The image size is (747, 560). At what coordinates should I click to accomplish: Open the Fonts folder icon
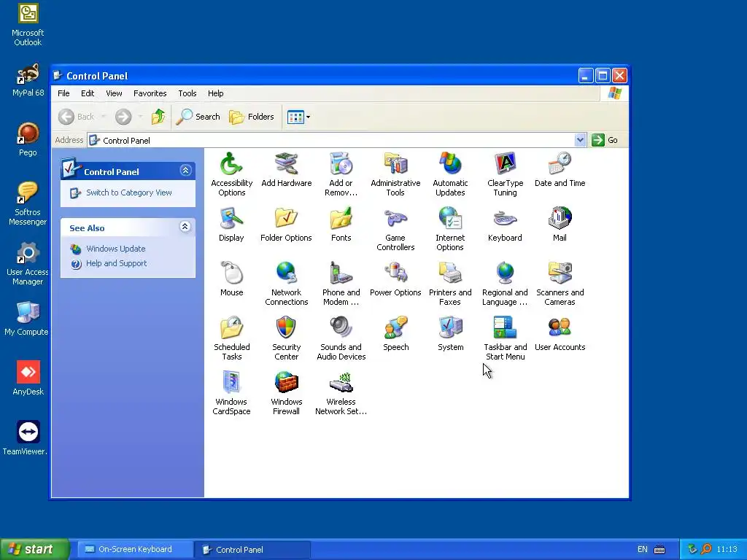341,225
